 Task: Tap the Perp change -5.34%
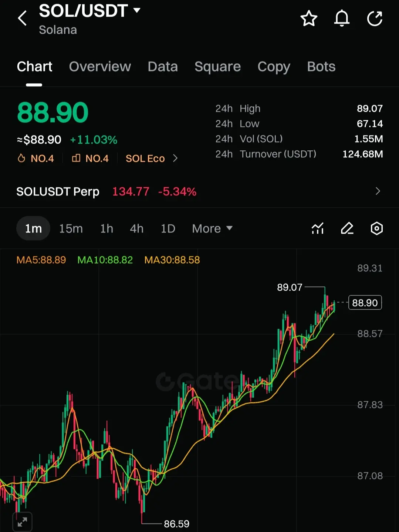177,191
